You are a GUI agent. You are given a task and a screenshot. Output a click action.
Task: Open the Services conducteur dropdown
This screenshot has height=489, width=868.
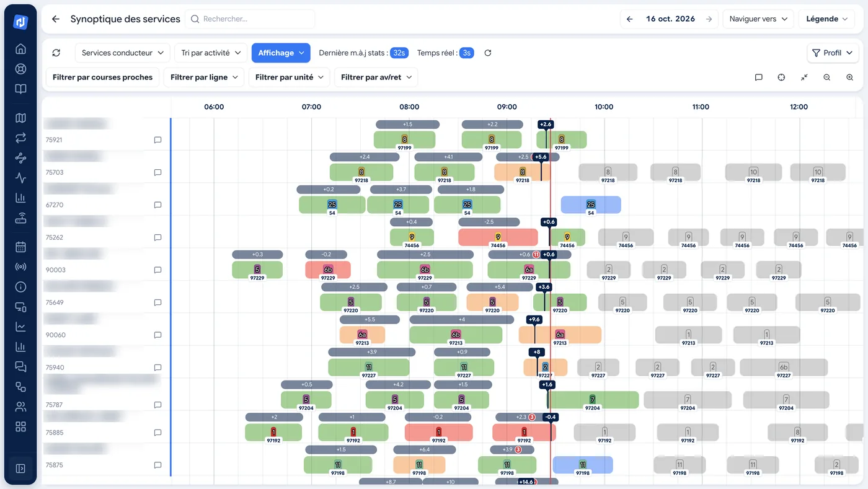click(123, 53)
